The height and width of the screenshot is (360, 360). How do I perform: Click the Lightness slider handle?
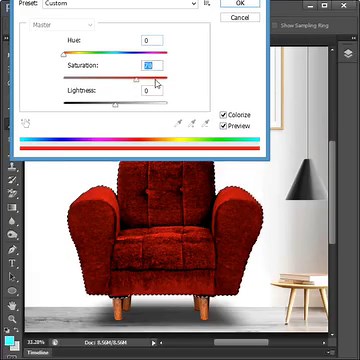click(x=115, y=105)
